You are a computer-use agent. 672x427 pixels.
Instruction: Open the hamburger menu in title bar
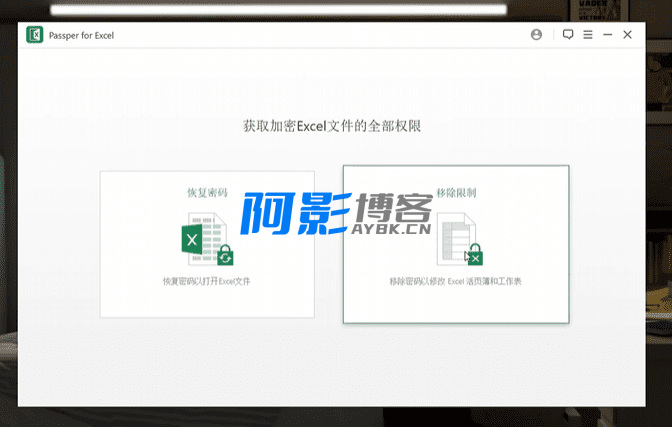pos(587,35)
